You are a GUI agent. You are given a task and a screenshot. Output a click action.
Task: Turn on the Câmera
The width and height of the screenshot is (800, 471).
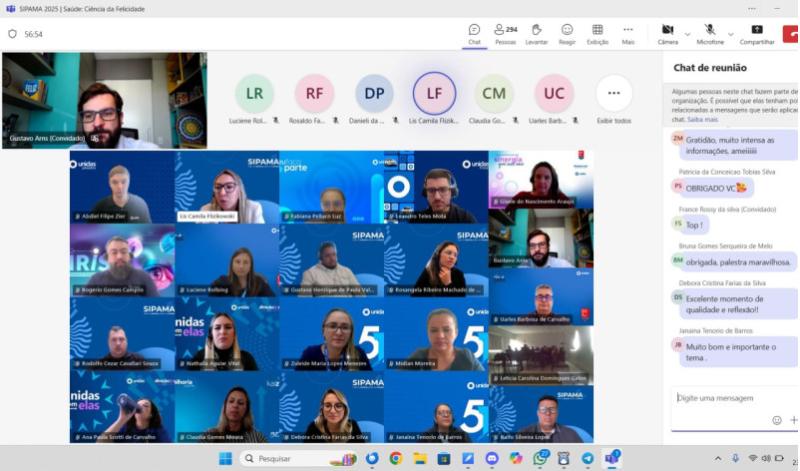[667, 35]
